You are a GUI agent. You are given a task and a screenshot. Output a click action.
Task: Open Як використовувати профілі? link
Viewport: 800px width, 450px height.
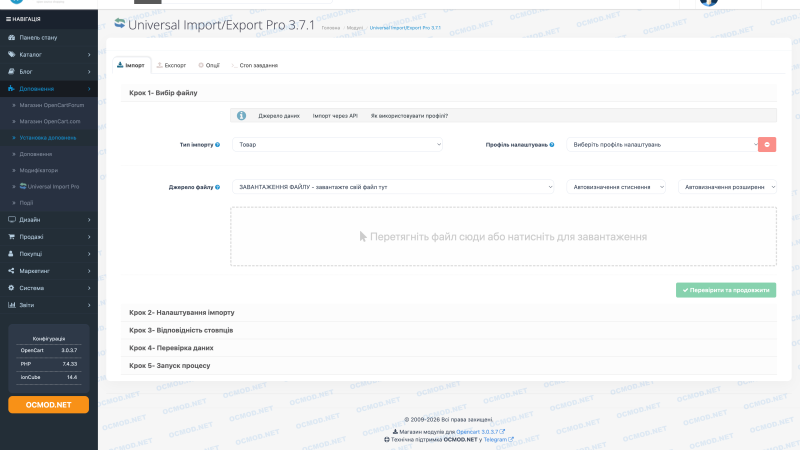409,116
